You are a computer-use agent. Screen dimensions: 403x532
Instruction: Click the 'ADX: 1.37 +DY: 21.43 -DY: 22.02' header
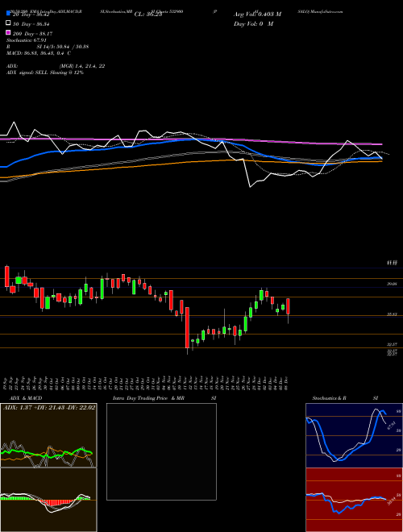pyautogui.click(x=49, y=408)
